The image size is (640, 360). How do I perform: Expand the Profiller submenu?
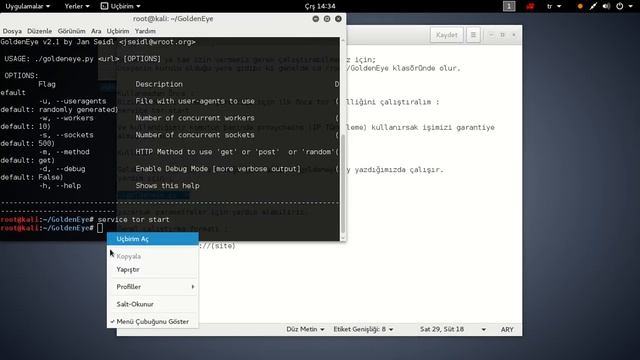click(x=153, y=287)
